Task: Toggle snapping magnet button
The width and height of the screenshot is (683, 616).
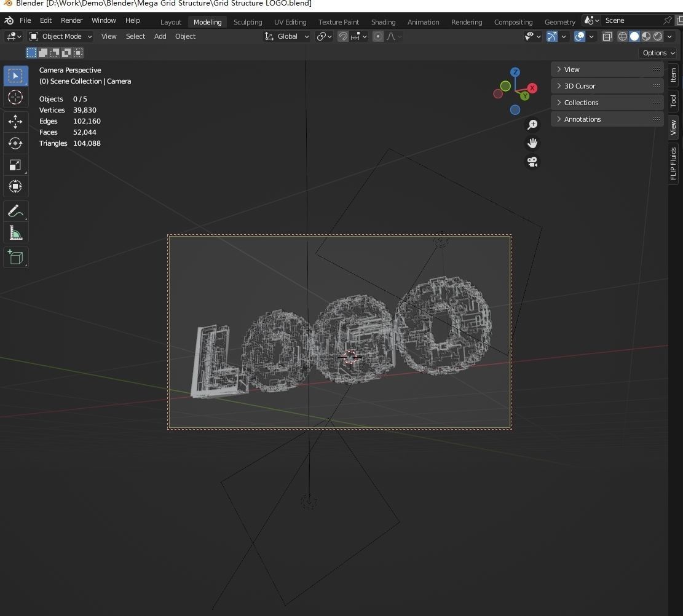Action: (x=343, y=37)
